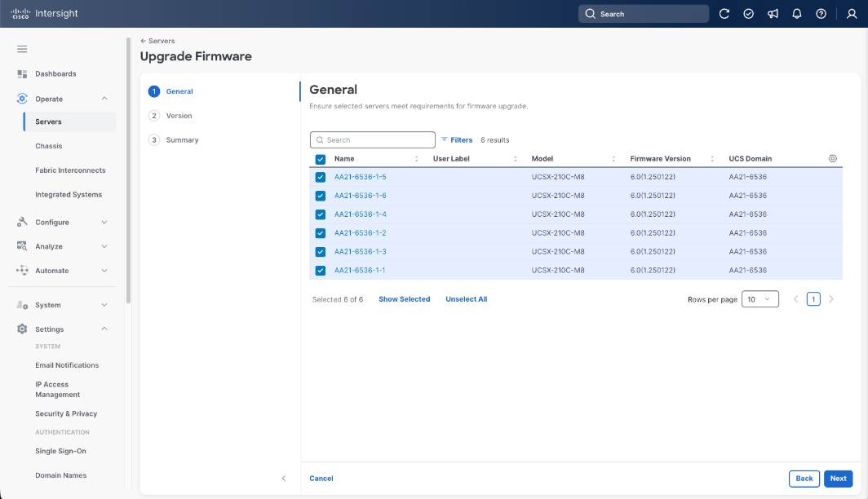Toggle the select-all header checkbox
Image resolution: width=868 pixels, height=499 pixels.
320,159
